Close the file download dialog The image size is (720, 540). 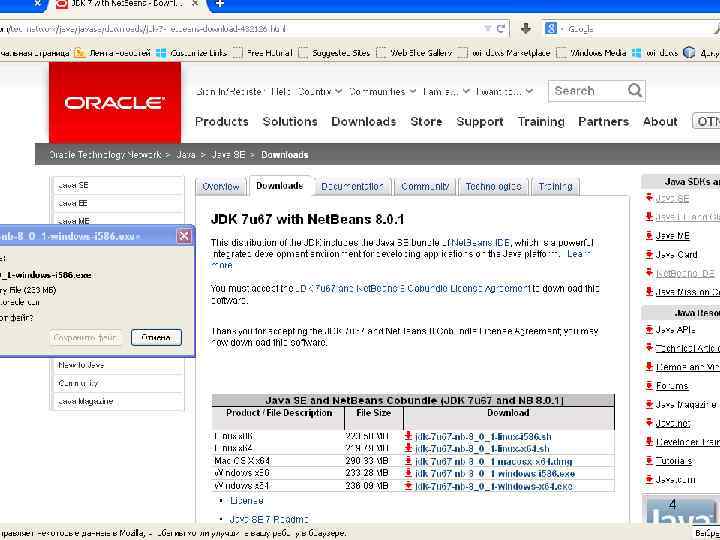tap(184, 236)
